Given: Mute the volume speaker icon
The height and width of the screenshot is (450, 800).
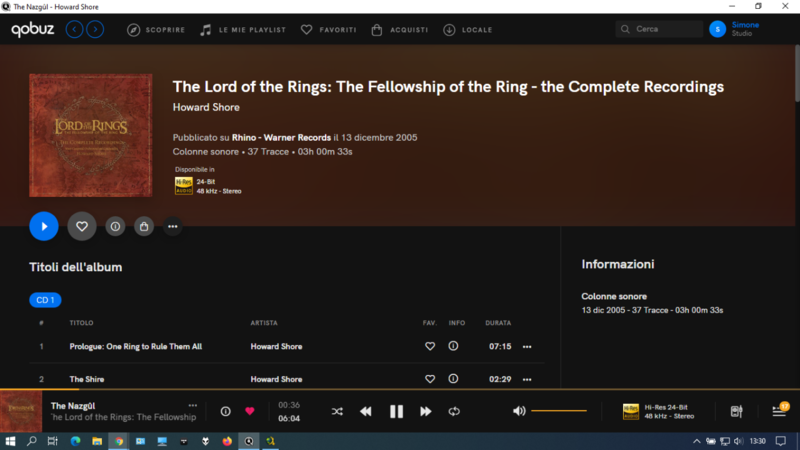Looking at the screenshot, I should (x=519, y=411).
